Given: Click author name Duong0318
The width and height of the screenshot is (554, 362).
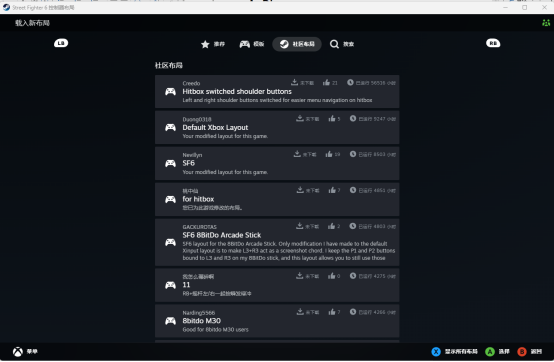Looking at the screenshot, I should tap(197, 119).
